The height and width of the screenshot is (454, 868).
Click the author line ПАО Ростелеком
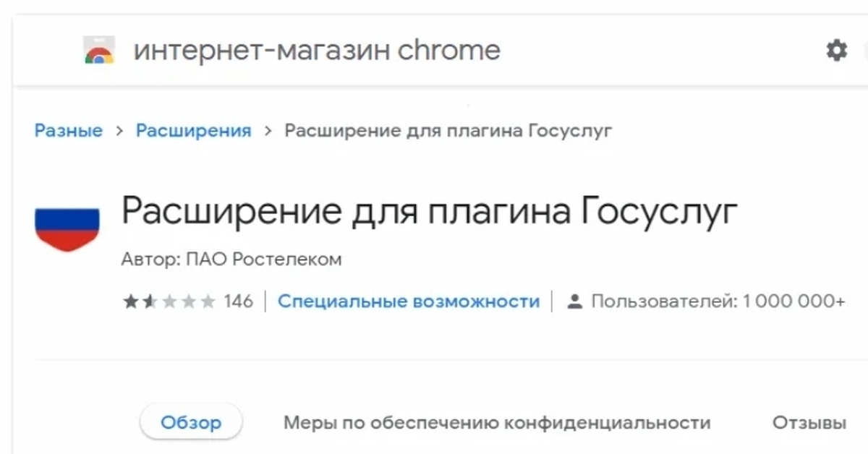click(x=231, y=260)
